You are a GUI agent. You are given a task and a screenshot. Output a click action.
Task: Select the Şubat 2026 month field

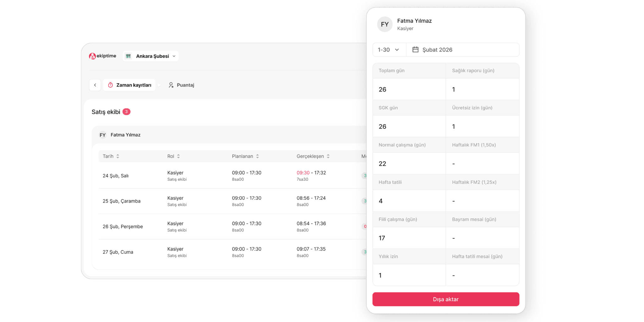tap(462, 50)
